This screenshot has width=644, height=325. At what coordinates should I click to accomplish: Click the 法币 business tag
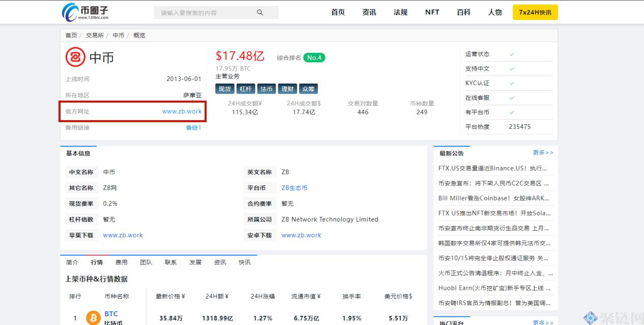(267, 89)
